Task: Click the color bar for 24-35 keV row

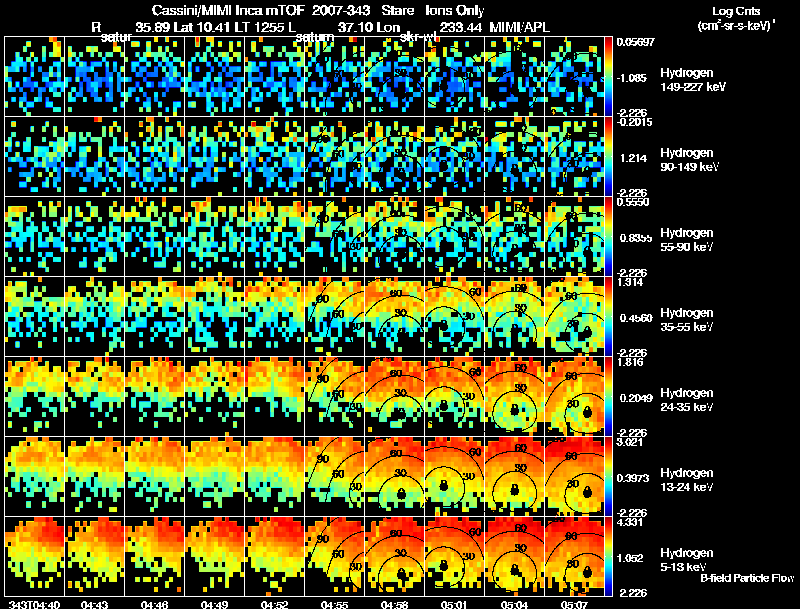Action: (608, 396)
